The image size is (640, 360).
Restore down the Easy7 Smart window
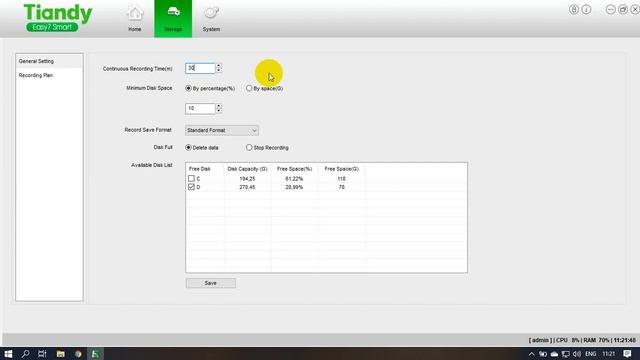point(623,9)
